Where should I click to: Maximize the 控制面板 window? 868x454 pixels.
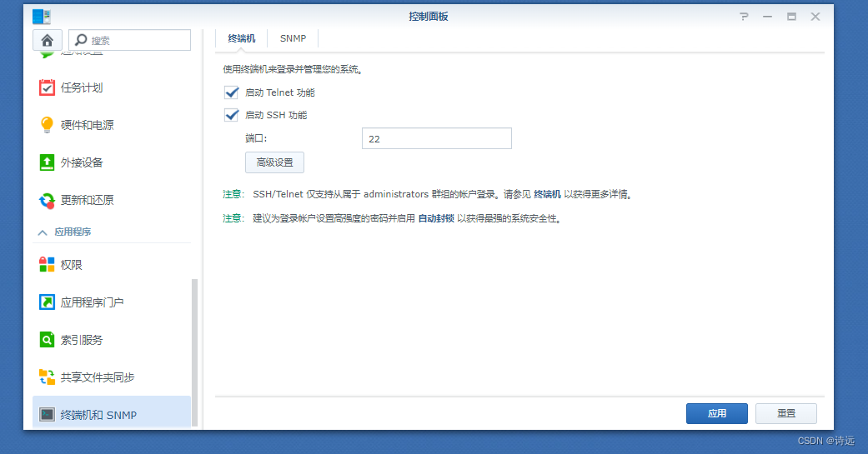791,17
